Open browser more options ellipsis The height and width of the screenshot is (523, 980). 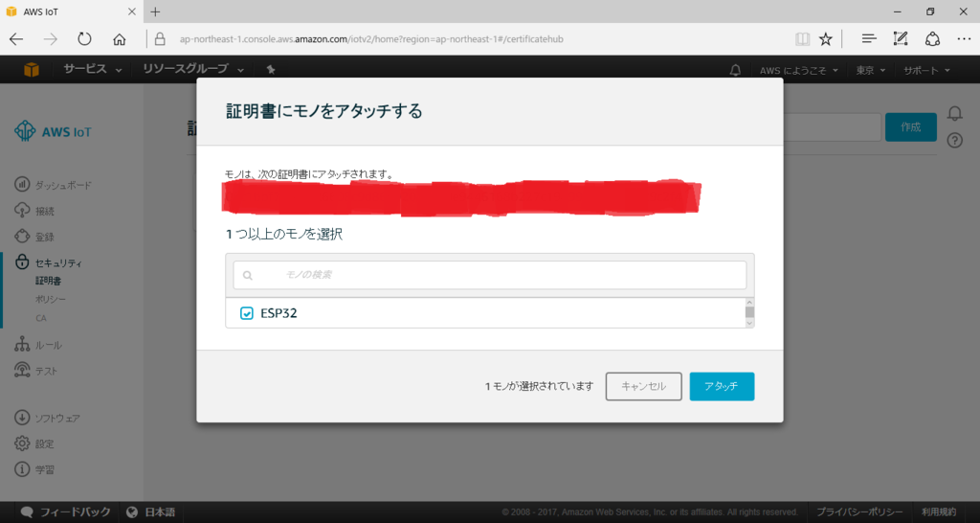click(964, 39)
